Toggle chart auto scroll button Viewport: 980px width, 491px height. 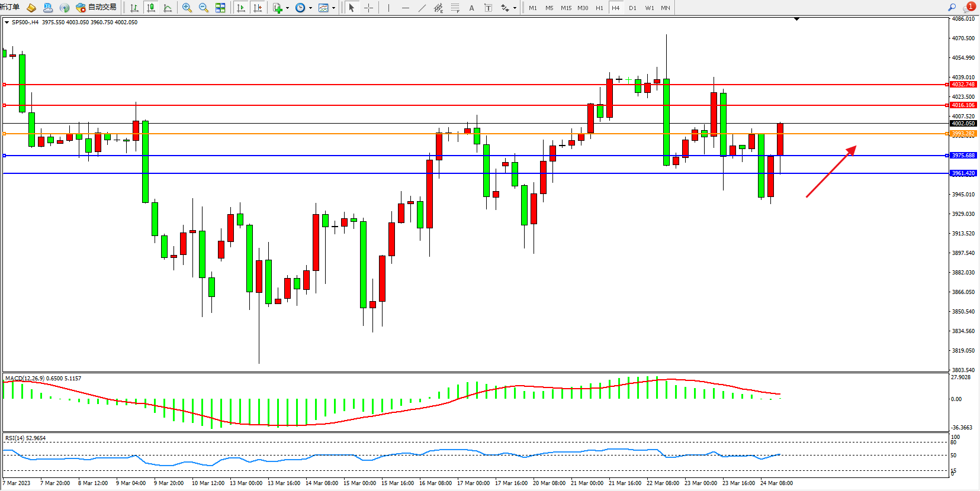[x=241, y=8]
